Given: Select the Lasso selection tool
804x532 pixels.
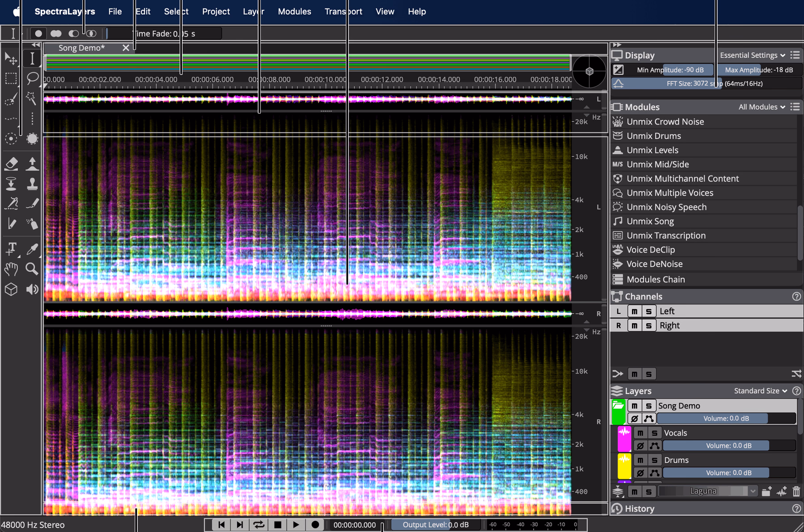Looking at the screenshot, I should [x=32, y=78].
